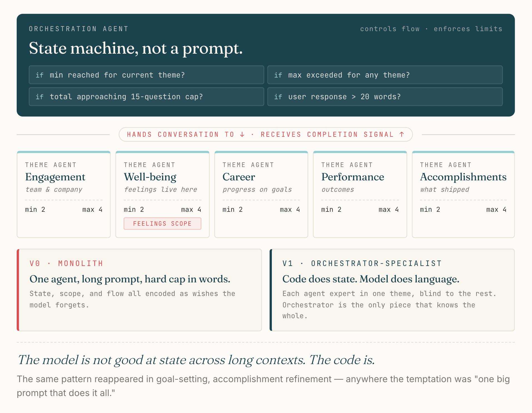Viewport: 532px width, 413px height.
Task: Click 'THEME AGENT' label above Engagement
Action: 51,165
